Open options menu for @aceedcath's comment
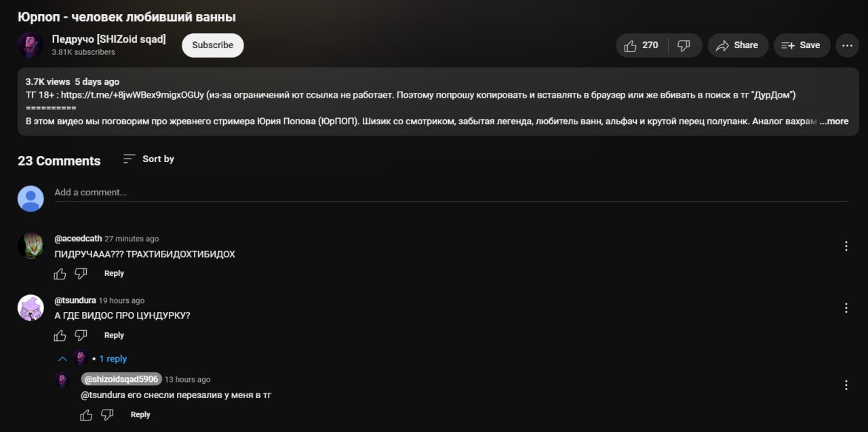Viewport: 868px width, 432px height. 846,246
